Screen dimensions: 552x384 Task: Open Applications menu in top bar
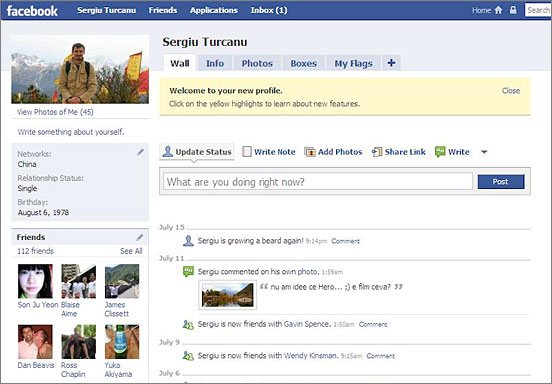[x=214, y=10]
